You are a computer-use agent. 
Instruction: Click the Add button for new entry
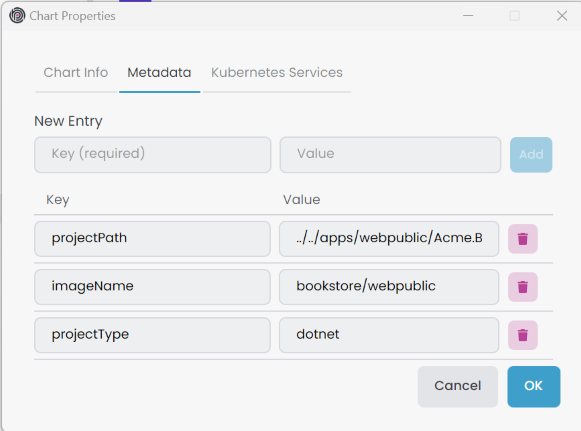pyautogui.click(x=531, y=155)
